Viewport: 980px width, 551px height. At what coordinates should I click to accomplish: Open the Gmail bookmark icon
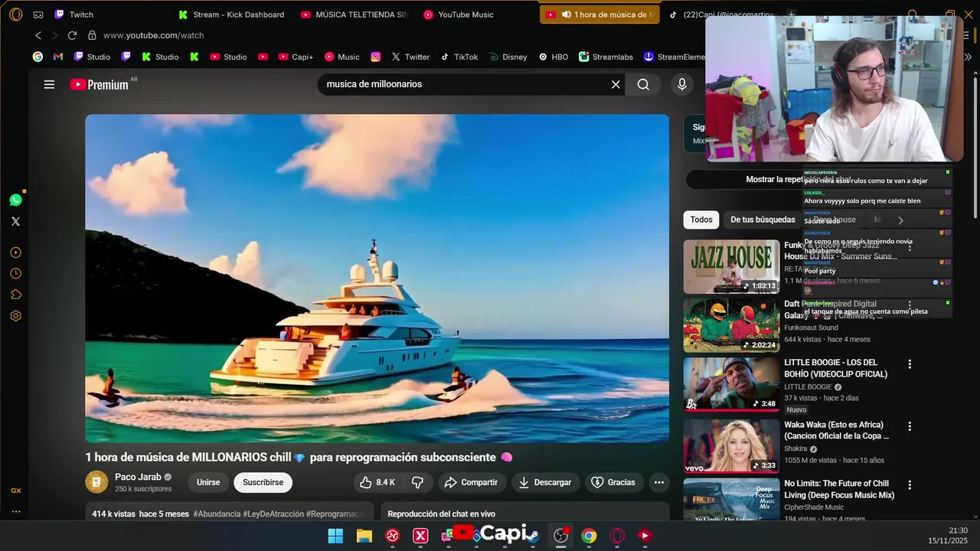pyautogui.click(x=58, y=57)
